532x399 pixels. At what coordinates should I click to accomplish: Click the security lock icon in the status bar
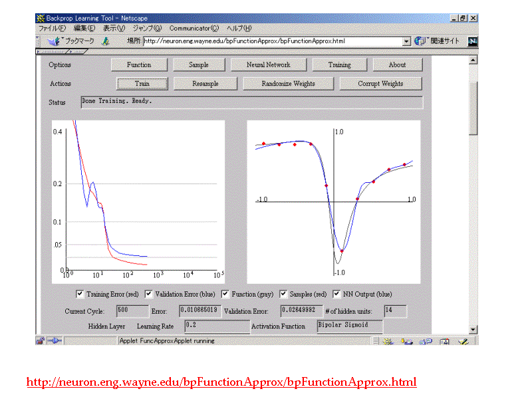41,341
